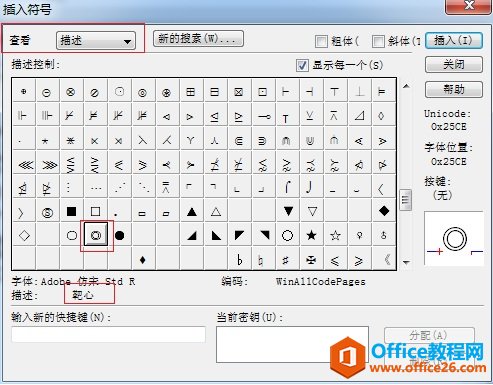Choose the solid black diamond symbol
The width and height of the screenshot is (493, 385).
click(x=384, y=211)
